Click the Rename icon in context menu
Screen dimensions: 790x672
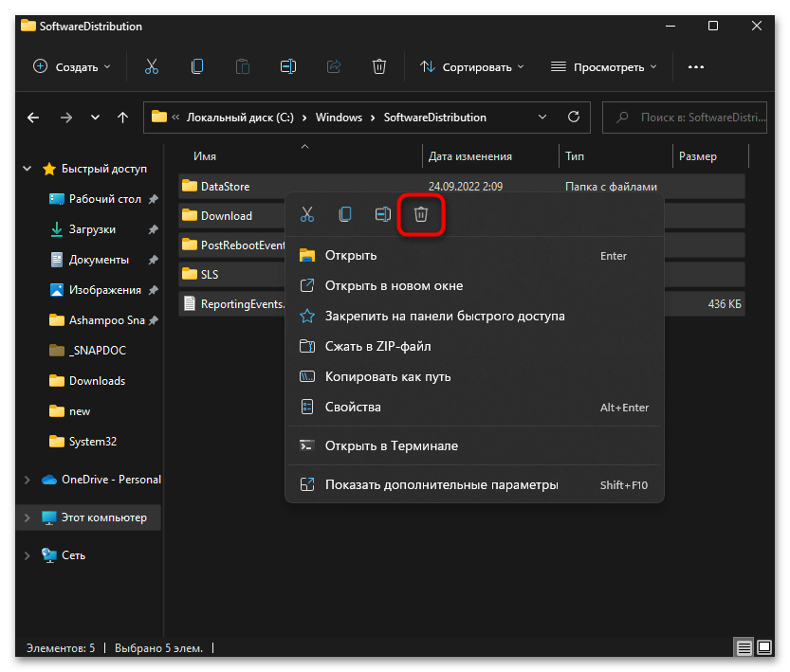(383, 214)
